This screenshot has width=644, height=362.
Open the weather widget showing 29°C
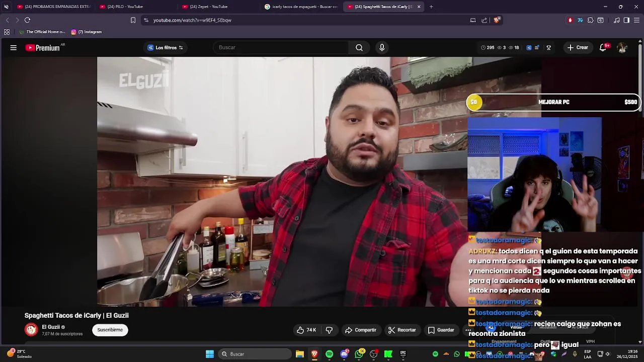tap(19, 354)
